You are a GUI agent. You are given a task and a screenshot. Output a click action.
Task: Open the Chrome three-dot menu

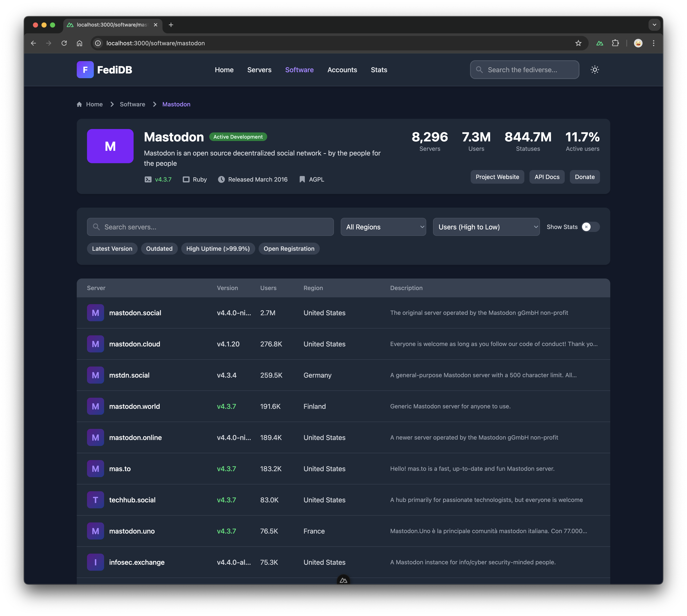(654, 43)
